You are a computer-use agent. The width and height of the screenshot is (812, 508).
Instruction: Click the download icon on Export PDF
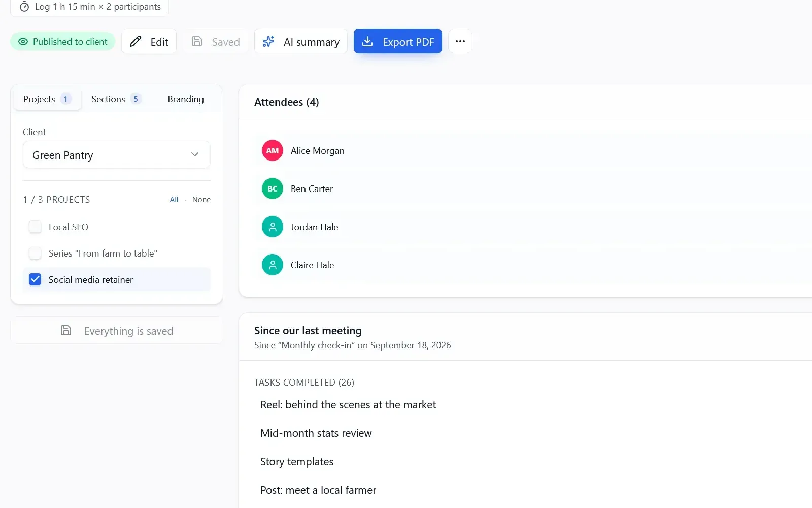(367, 42)
